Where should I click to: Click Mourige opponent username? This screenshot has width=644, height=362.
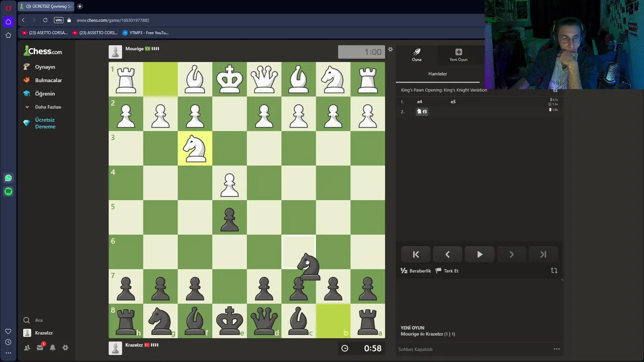pyautogui.click(x=134, y=49)
